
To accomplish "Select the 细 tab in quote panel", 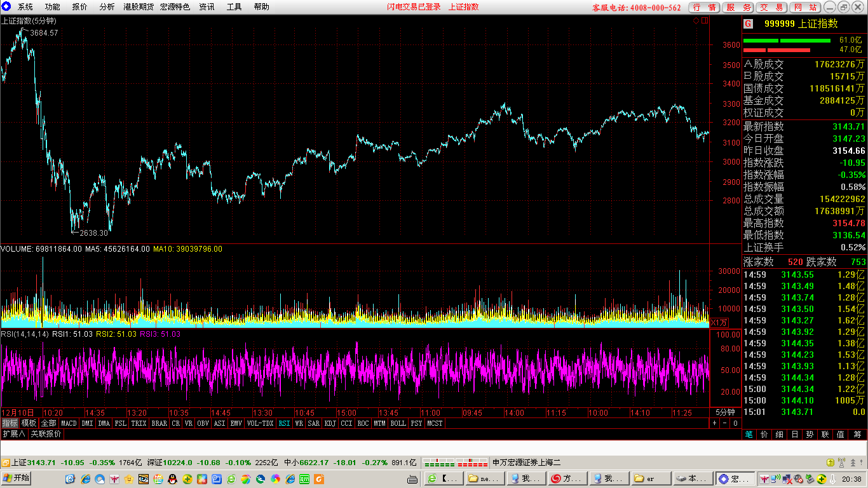I will click(780, 435).
